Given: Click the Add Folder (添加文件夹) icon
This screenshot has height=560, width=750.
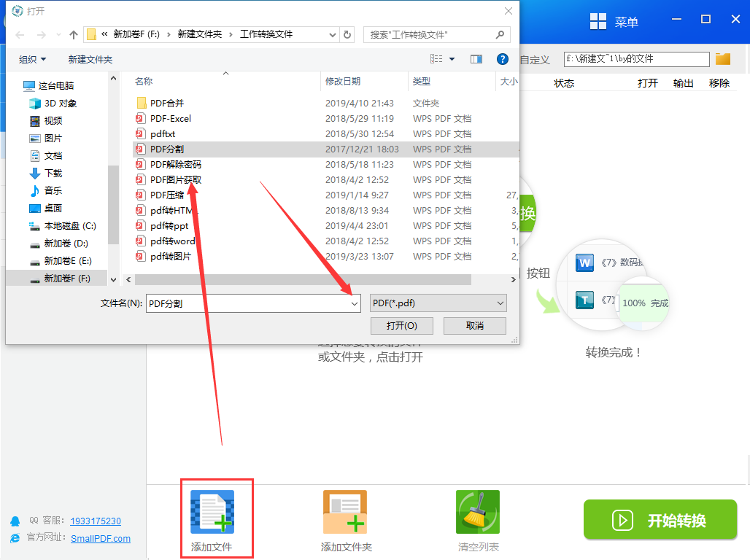Looking at the screenshot, I should [x=345, y=512].
